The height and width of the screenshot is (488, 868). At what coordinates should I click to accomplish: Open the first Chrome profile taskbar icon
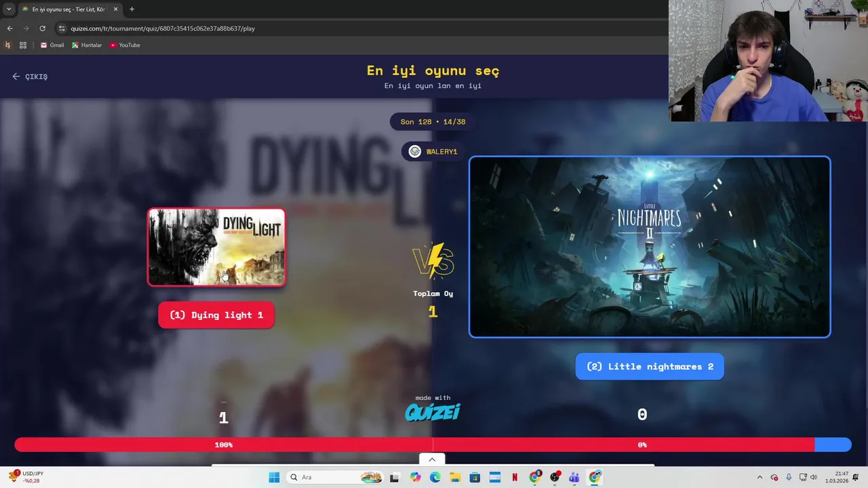click(x=535, y=477)
